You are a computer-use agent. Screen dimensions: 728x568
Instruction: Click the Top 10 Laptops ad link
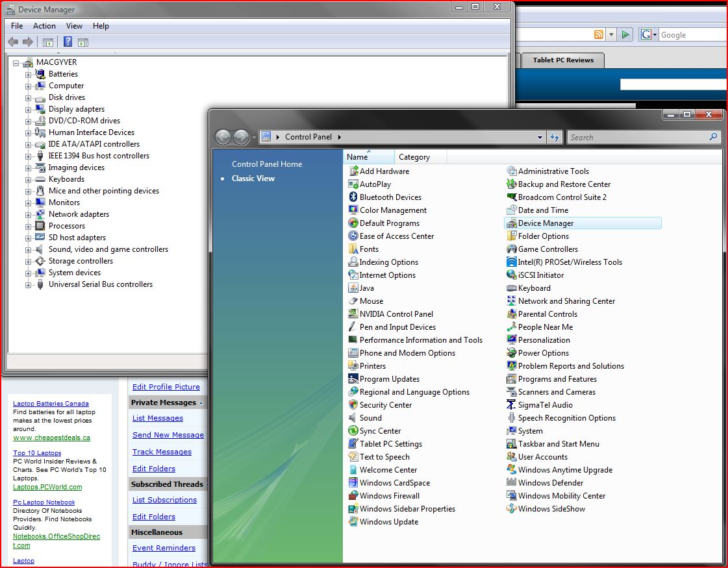[37, 453]
